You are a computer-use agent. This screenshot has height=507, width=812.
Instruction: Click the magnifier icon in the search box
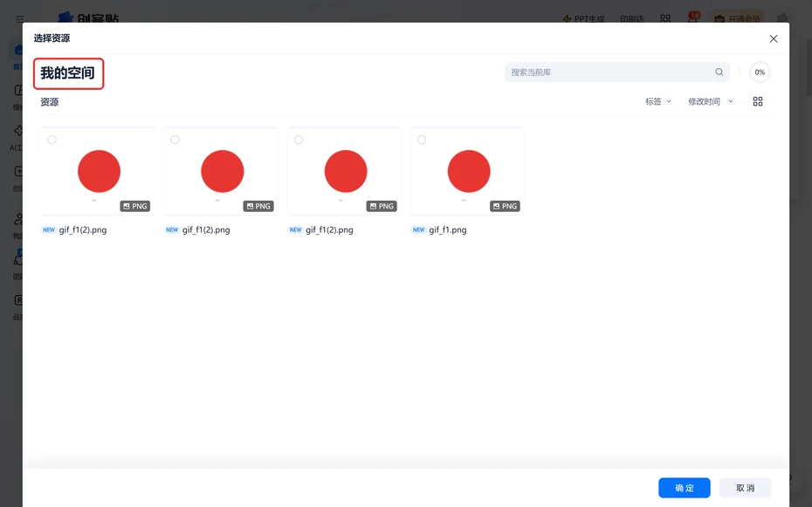pos(719,72)
